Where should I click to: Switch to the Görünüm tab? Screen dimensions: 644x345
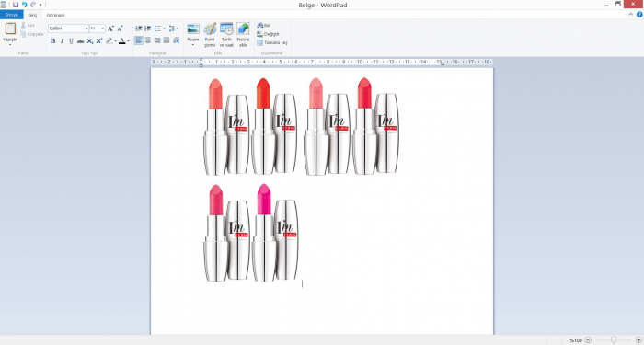pos(55,16)
